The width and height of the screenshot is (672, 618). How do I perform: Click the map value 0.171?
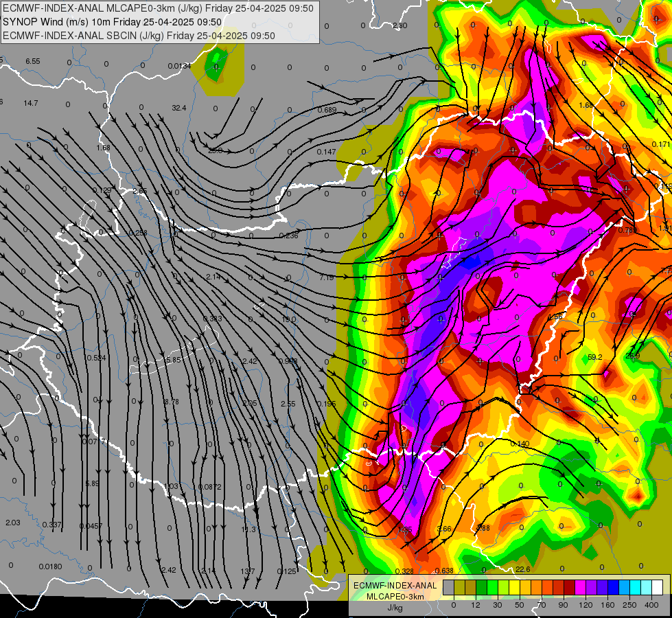[x=660, y=144]
